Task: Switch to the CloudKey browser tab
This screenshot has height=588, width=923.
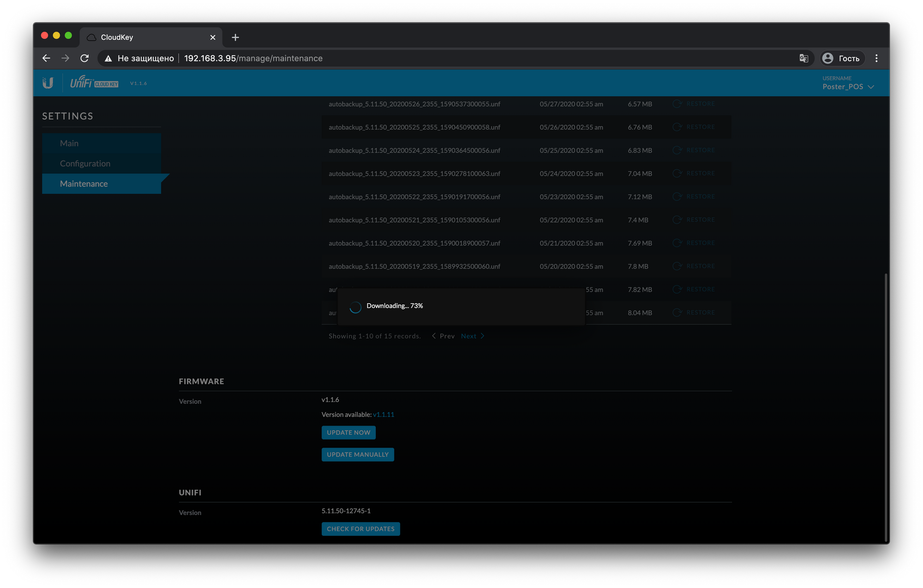Action: (x=151, y=37)
